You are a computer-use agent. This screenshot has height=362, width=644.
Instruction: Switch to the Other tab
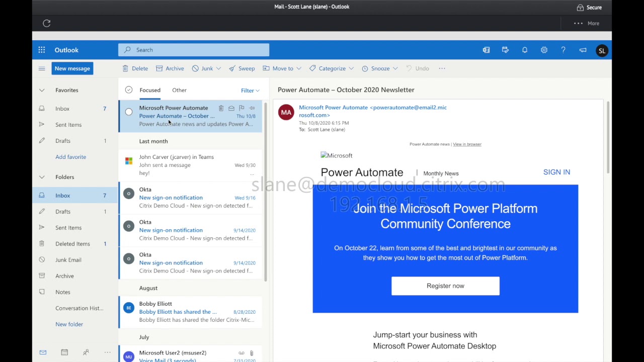pos(179,90)
